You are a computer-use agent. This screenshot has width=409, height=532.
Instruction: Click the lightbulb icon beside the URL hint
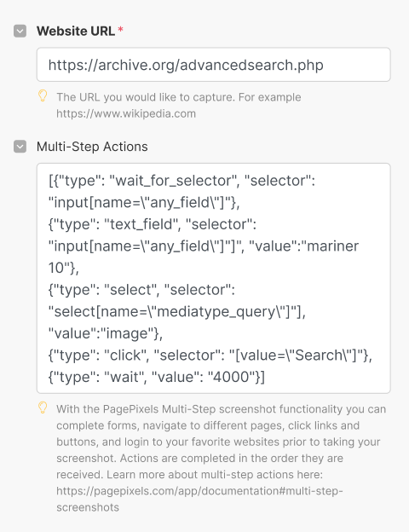pyautogui.click(x=43, y=96)
